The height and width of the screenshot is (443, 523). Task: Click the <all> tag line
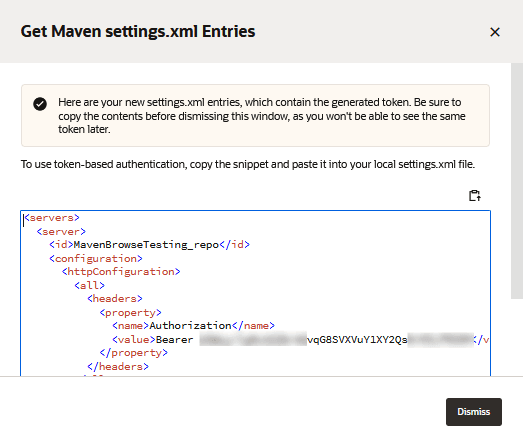pos(89,286)
